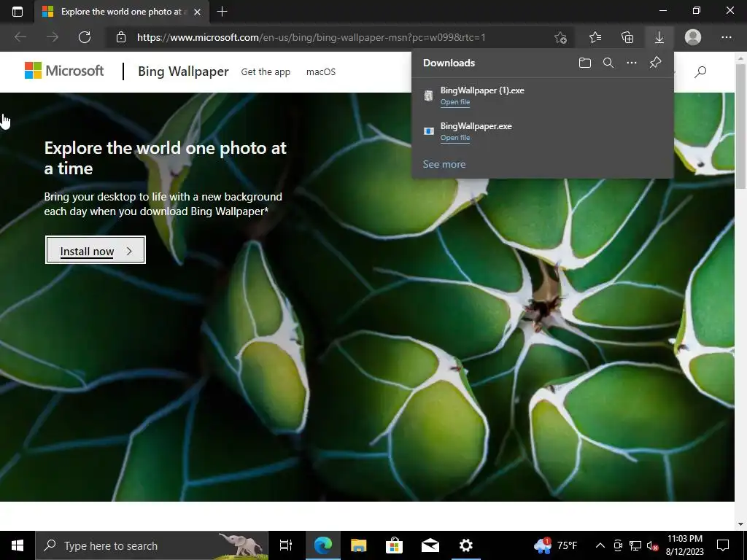
Task: Click the site search magnifier icon
Action: pos(700,72)
